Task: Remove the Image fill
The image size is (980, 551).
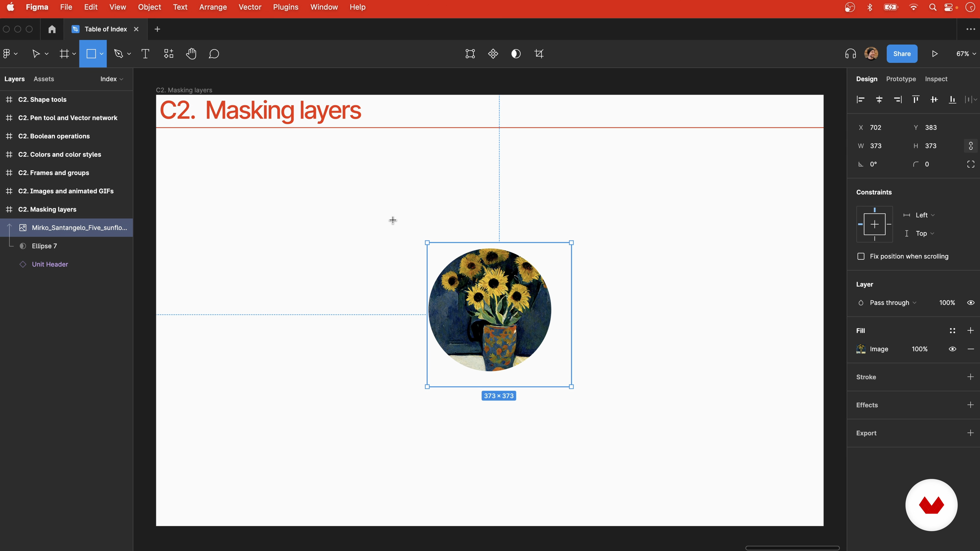Action: coord(971,349)
